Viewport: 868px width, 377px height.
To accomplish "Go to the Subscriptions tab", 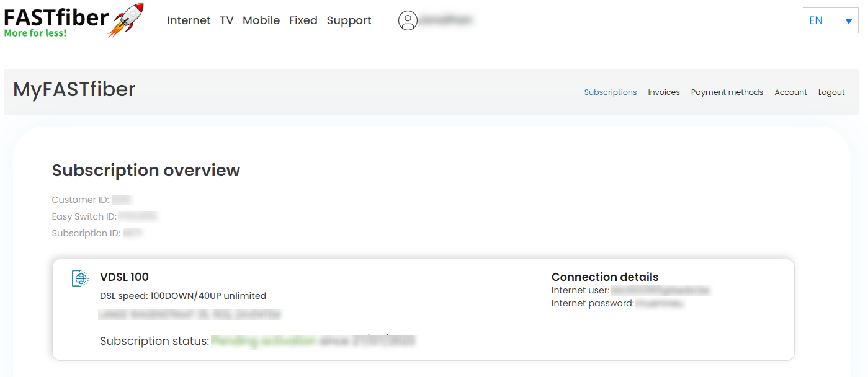I will tap(611, 92).
